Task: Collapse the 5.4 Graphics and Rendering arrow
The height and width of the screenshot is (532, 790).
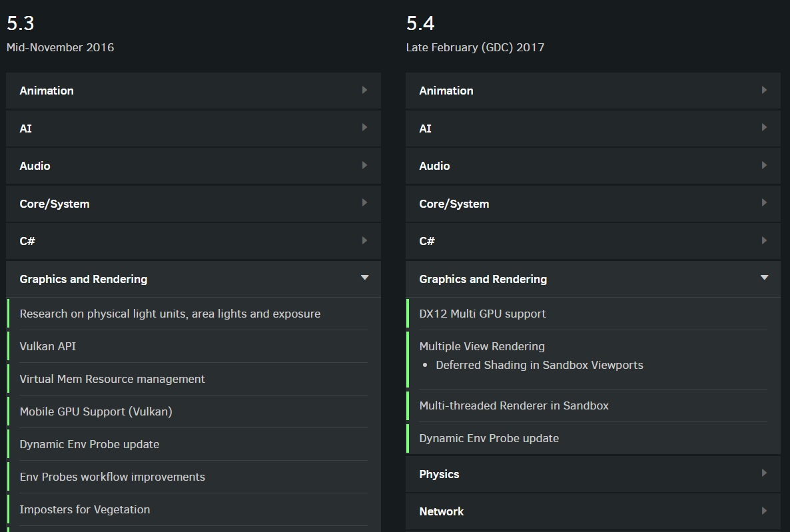Action: (x=764, y=278)
